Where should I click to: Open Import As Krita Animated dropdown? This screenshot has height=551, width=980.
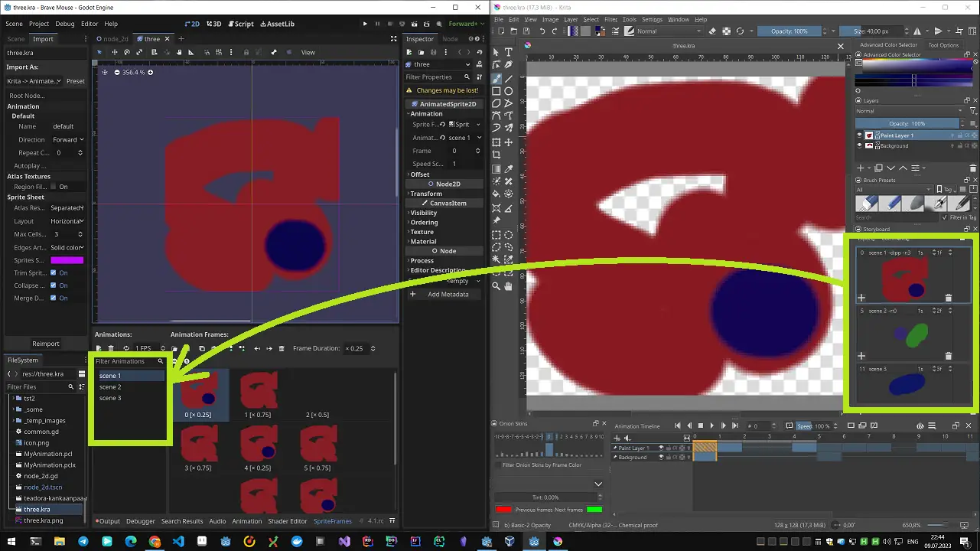point(34,81)
